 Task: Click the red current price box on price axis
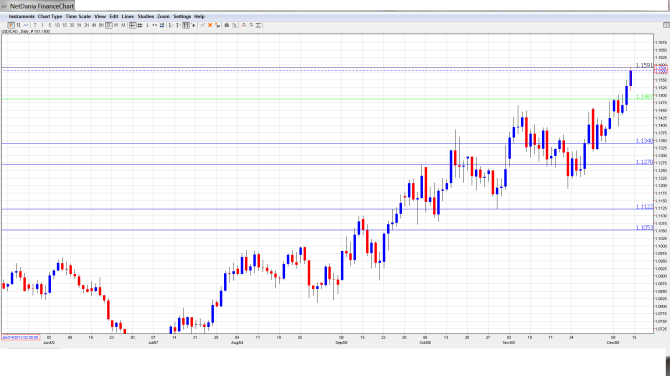pyautogui.click(x=661, y=69)
